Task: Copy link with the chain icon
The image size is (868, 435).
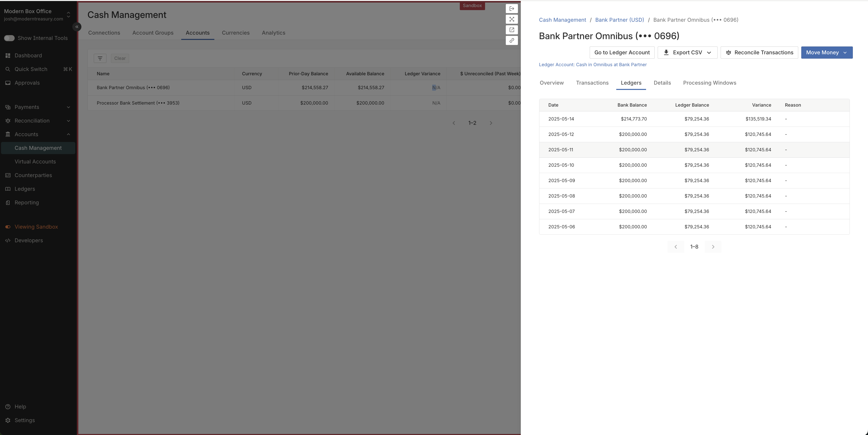Action: pyautogui.click(x=512, y=40)
